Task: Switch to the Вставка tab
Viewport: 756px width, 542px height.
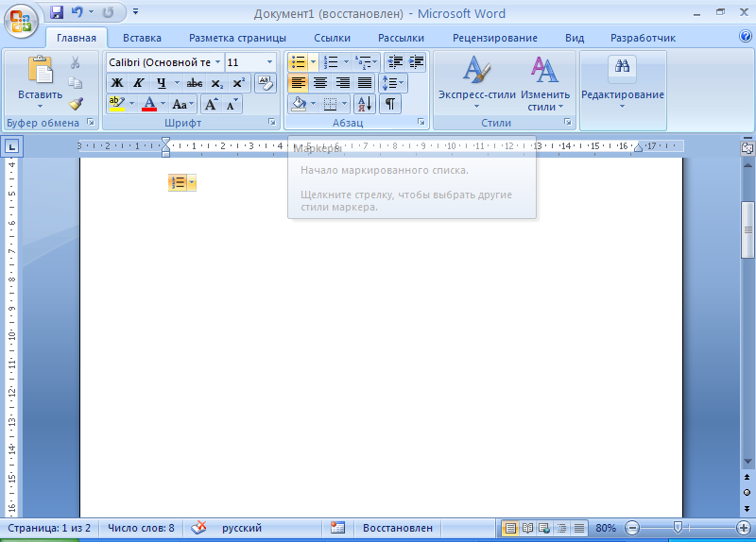Action: pyautogui.click(x=142, y=38)
